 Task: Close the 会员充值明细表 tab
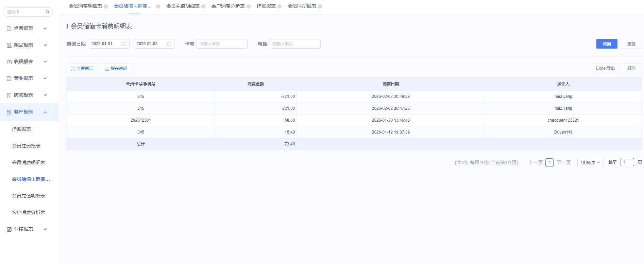pyautogui.click(x=203, y=6)
